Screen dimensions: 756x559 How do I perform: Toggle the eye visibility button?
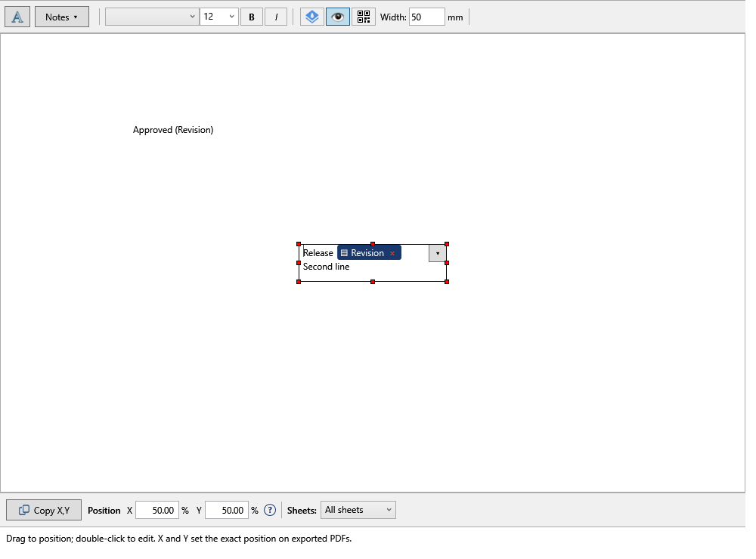[x=337, y=17]
